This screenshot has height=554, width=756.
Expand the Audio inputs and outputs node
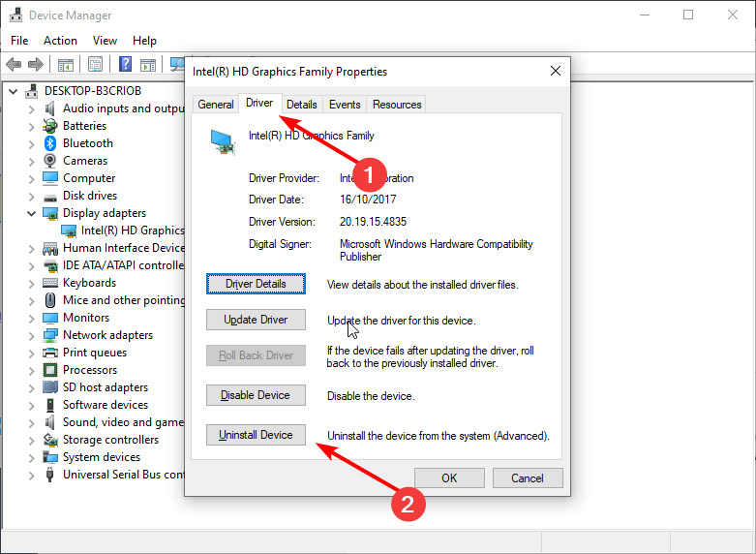point(31,109)
